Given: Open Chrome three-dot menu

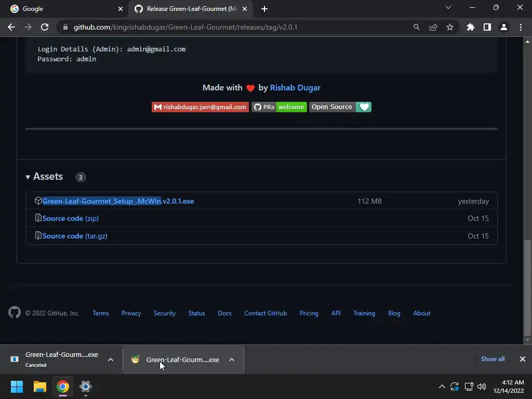Looking at the screenshot, I should (x=521, y=27).
